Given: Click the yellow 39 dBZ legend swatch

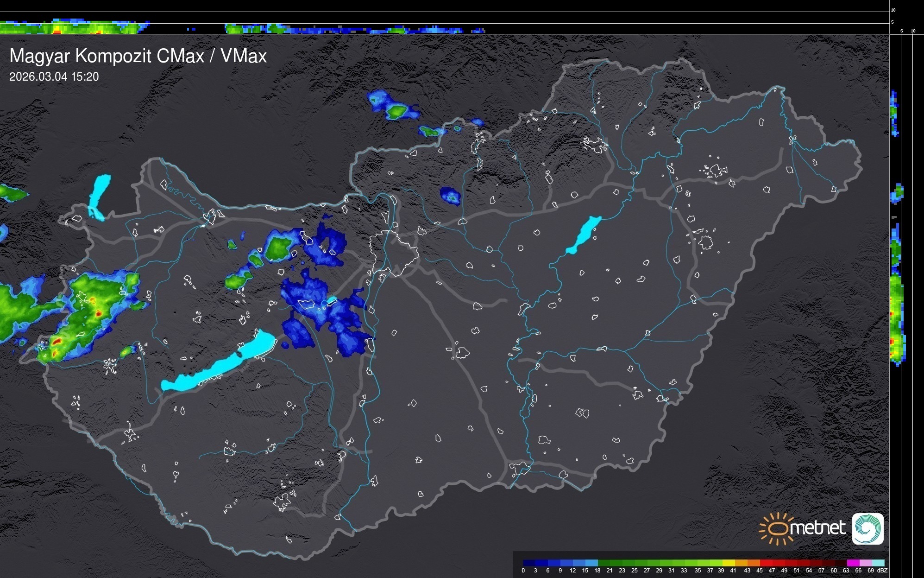Looking at the screenshot, I should click(728, 563).
